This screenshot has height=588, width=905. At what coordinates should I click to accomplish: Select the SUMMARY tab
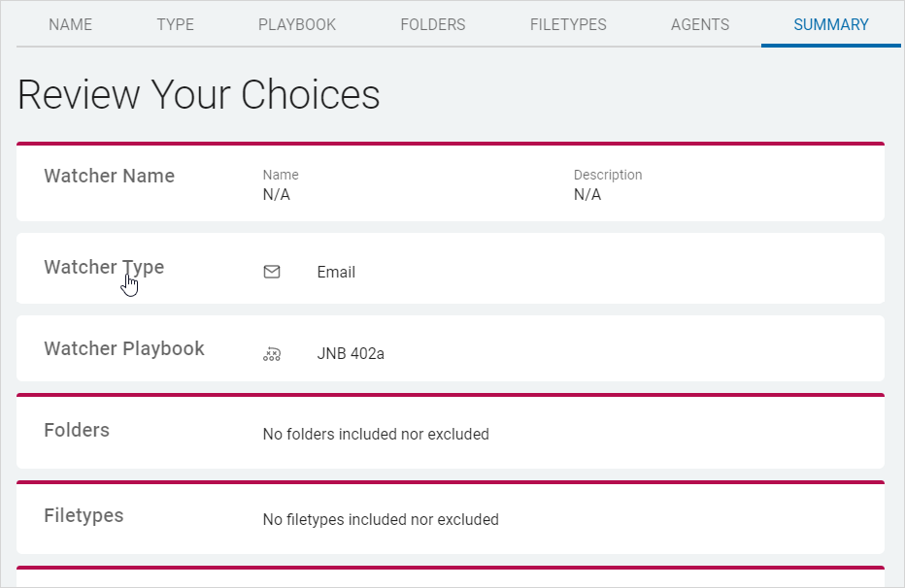[831, 25]
